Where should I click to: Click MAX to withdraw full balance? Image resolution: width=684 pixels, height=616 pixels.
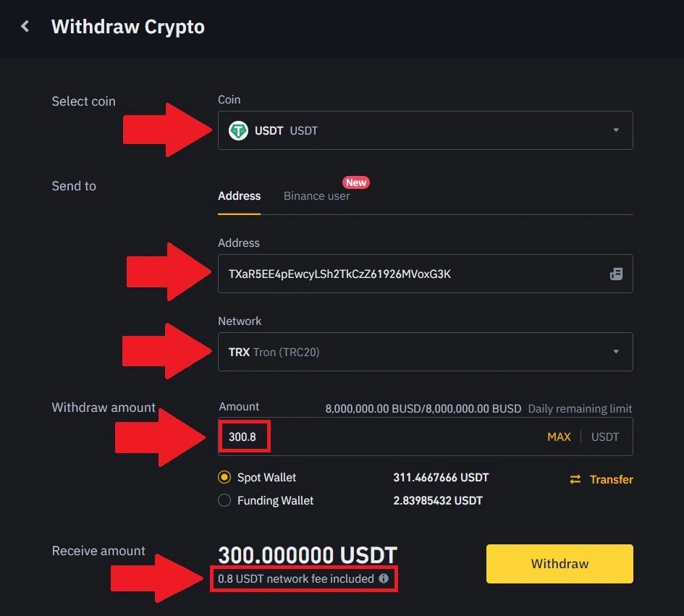[559, 436]
